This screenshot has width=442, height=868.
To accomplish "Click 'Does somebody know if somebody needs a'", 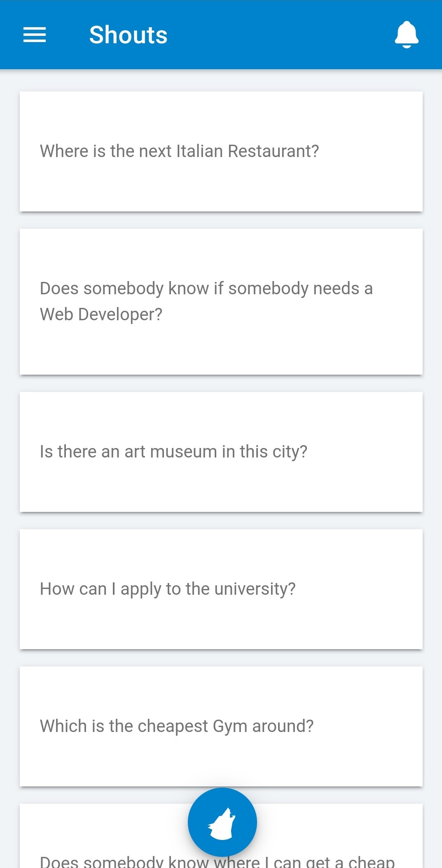I will tap(206, 289).
